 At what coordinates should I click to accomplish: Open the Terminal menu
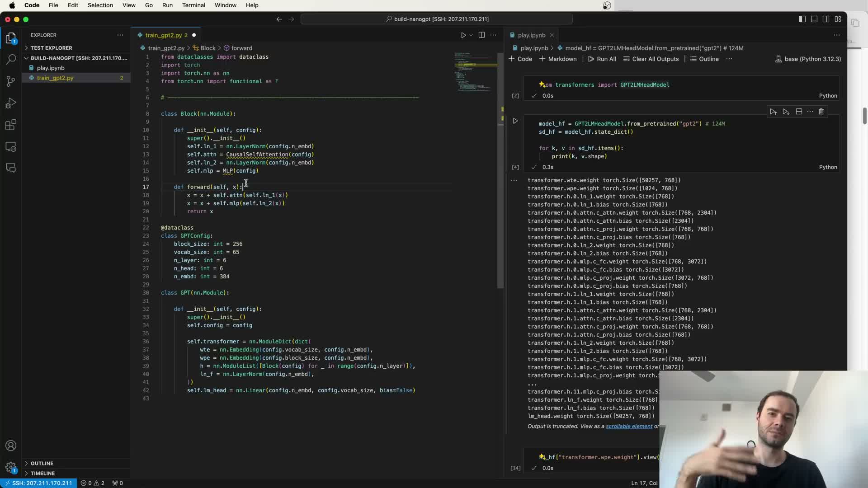(x=193, y=5)
